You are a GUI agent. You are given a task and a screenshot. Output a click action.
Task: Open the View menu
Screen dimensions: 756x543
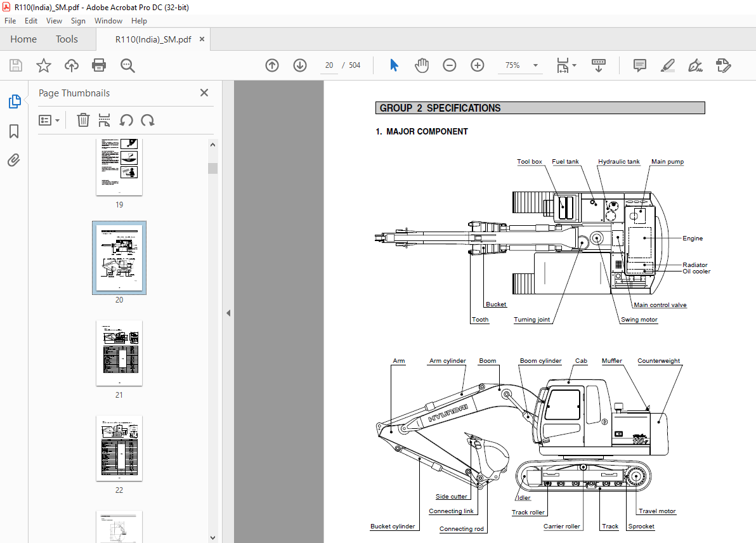point(54,21)
